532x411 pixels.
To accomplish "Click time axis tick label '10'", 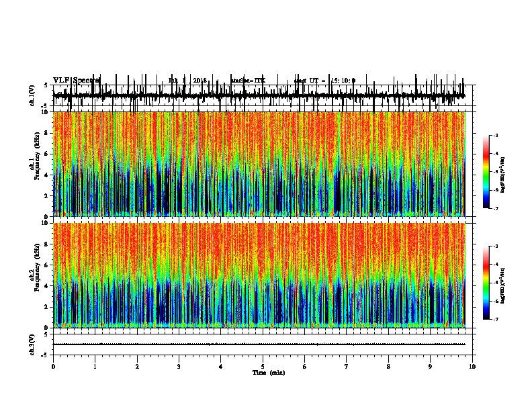I will (472, 367).
